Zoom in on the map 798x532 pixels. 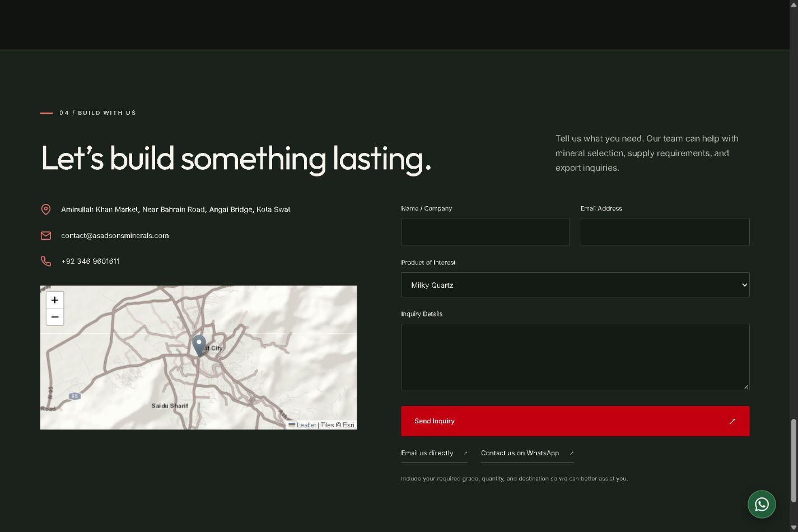(x=55, y=300)
